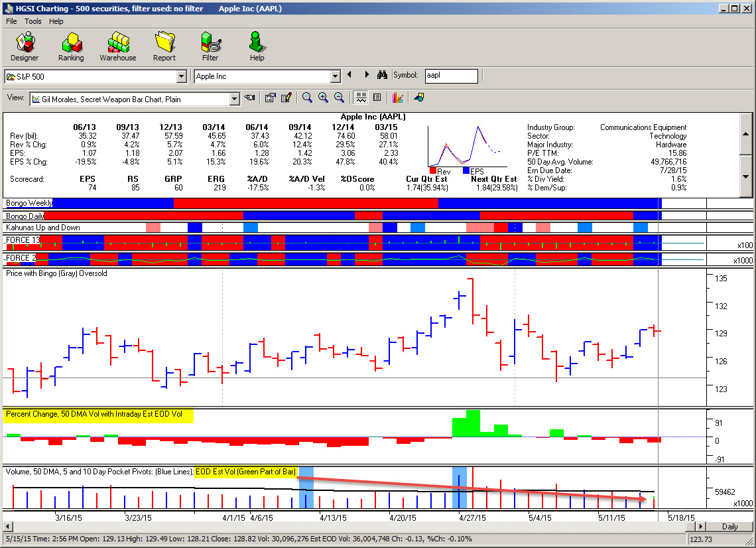Viewport: 756px width, 548px height.
Task: Click the % Div Yield value 1.6%
Action: (x=678, y=179)
